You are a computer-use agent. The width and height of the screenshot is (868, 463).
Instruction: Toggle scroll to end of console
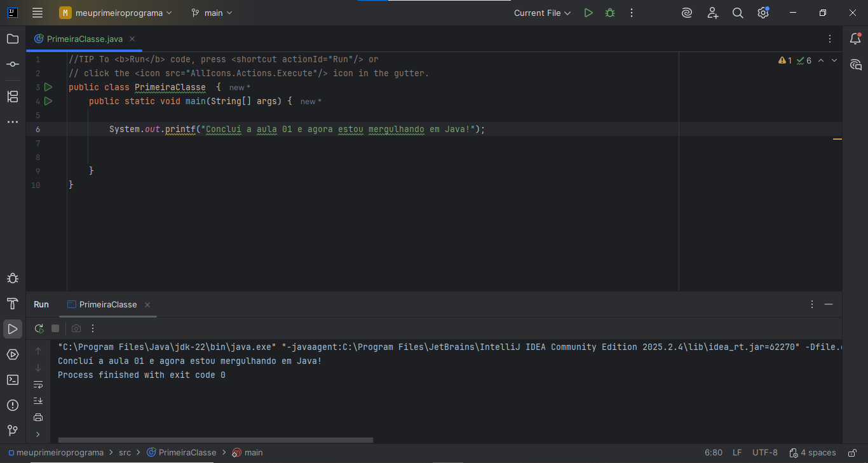[38, 401]
